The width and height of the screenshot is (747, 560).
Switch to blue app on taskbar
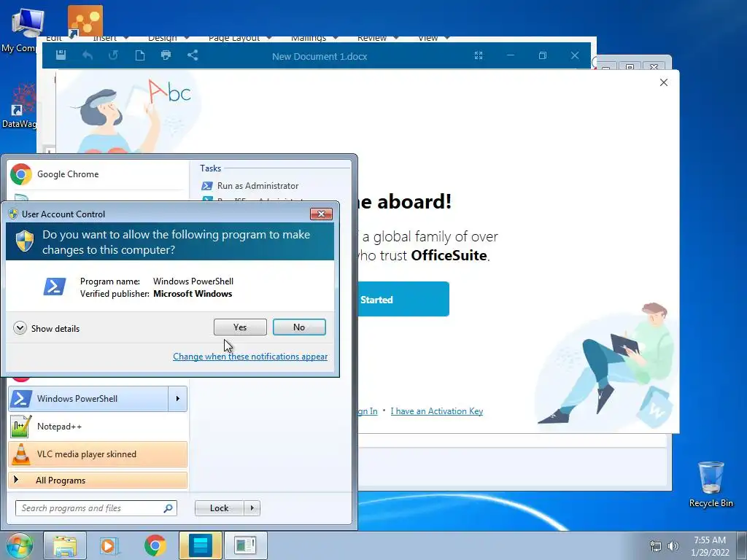click(200, 545)
